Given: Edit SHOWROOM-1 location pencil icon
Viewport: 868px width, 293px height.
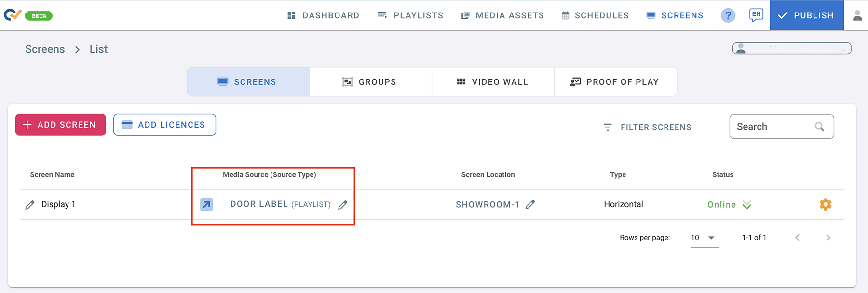Looking at the screenshot, I should (530, 204).
